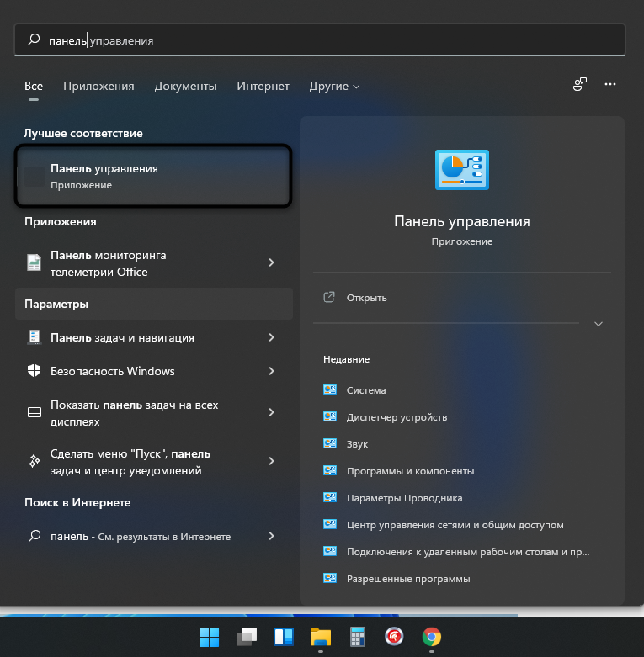Viewport: 644px width, 657px height.
Task: Open recent item Звук
Action: [x=357, y=444]
